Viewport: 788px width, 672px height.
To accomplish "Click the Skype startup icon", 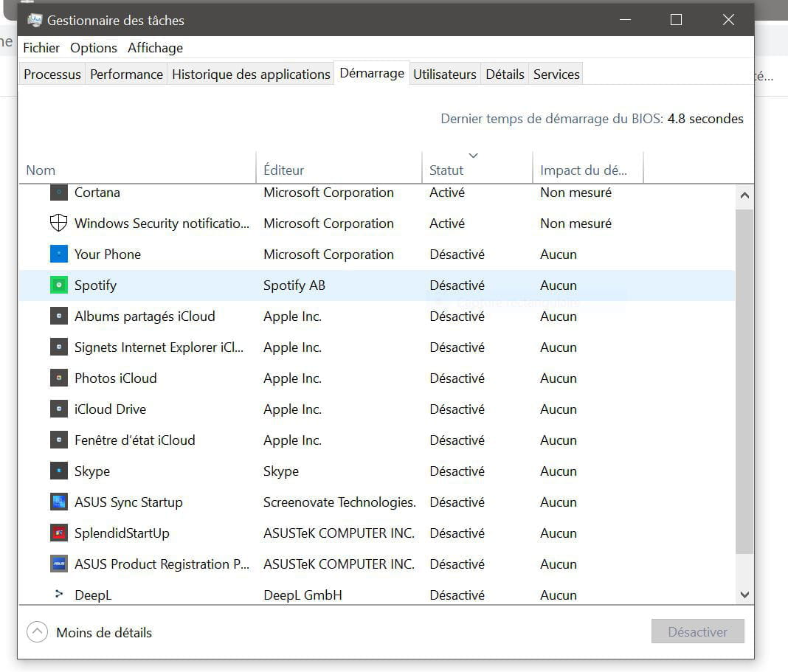I will [58, 471].
